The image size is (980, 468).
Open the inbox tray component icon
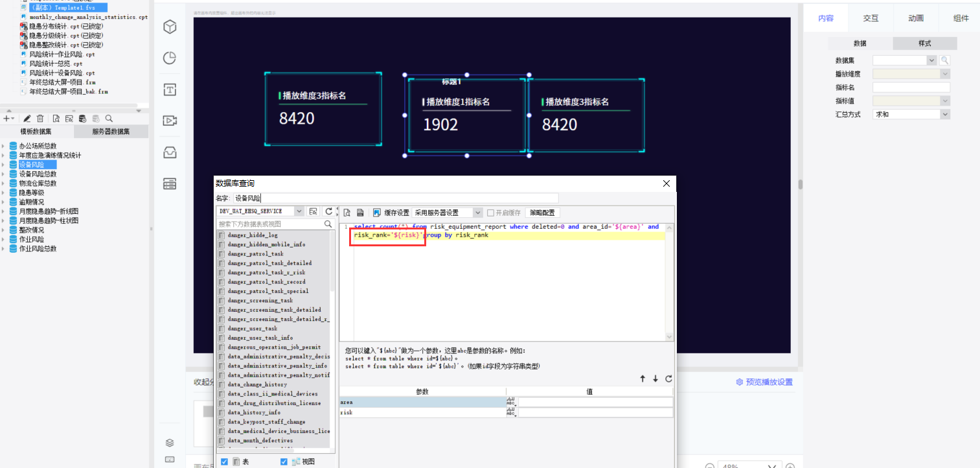pyautogui.click(x=170, y=152)
